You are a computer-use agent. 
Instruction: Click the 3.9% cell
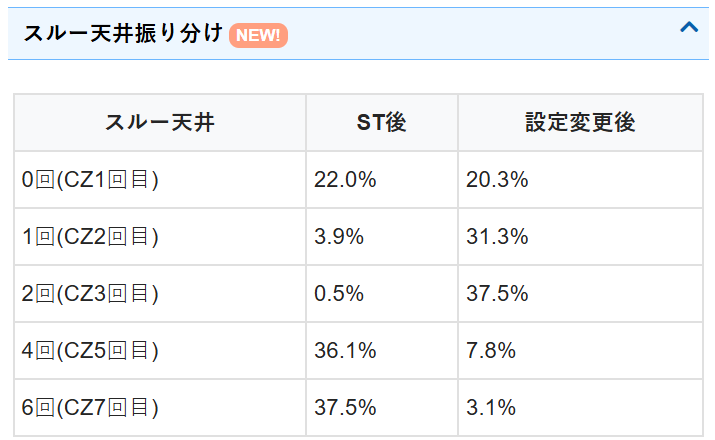click(340, 237)
